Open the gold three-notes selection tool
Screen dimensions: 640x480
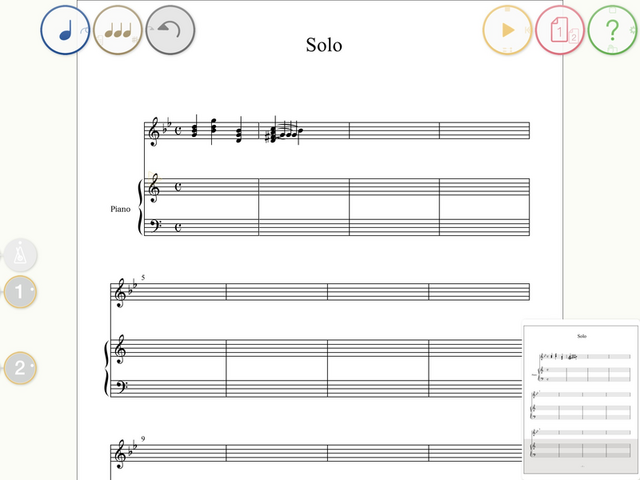[x=118, y=30]
